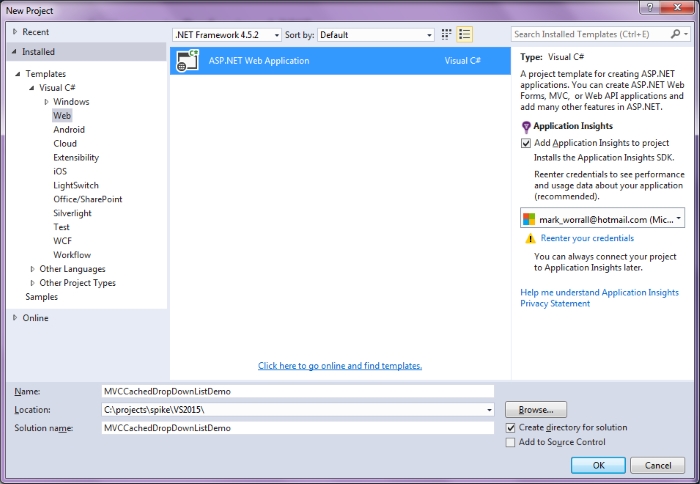Click the project Name input field
Screen dimensions: 700x484
[298, 391]
